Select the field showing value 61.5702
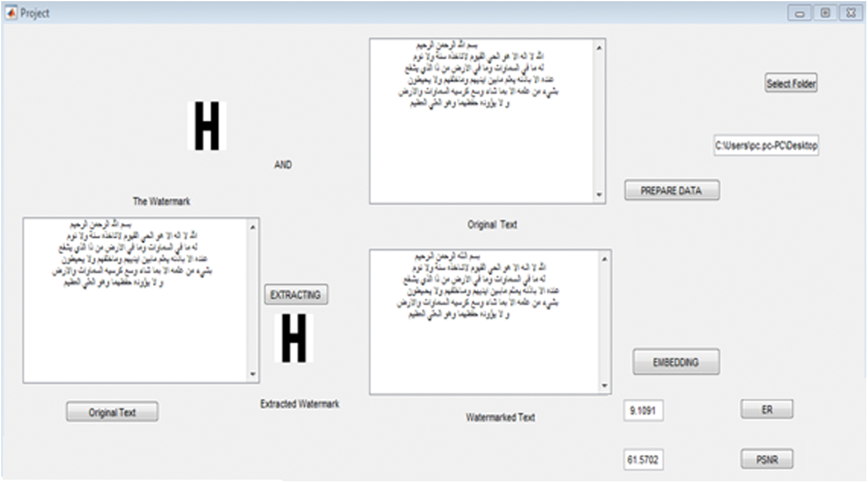This screenshot has width=868, height=483. tap(643, 460)
